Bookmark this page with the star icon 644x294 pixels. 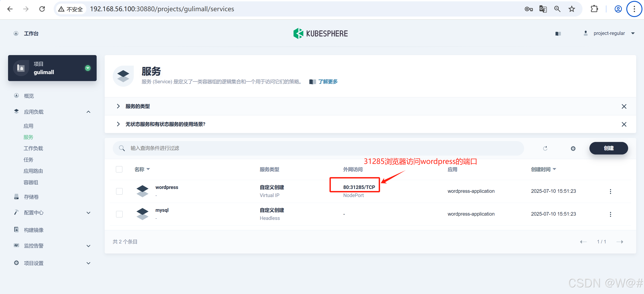pyautogui.click(x=572, y=9)
